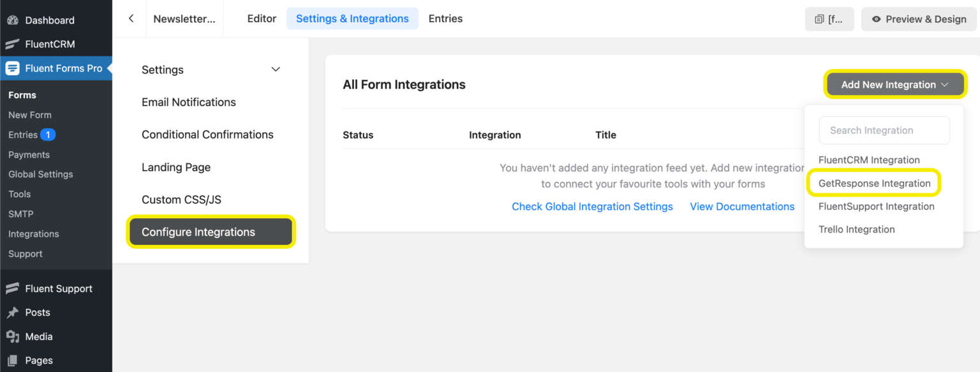The width and height of the screenshot is (980, 372).
Task: Open the Posts menu item
Action: (38, 313)
